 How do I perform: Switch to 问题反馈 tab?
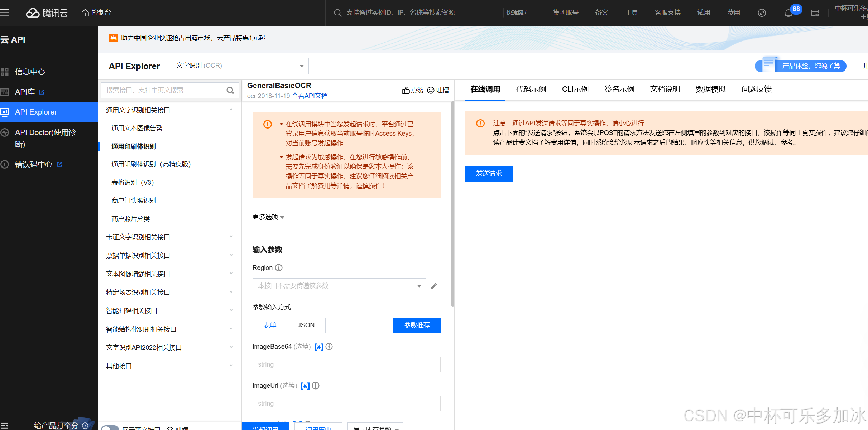coord(757,89)
